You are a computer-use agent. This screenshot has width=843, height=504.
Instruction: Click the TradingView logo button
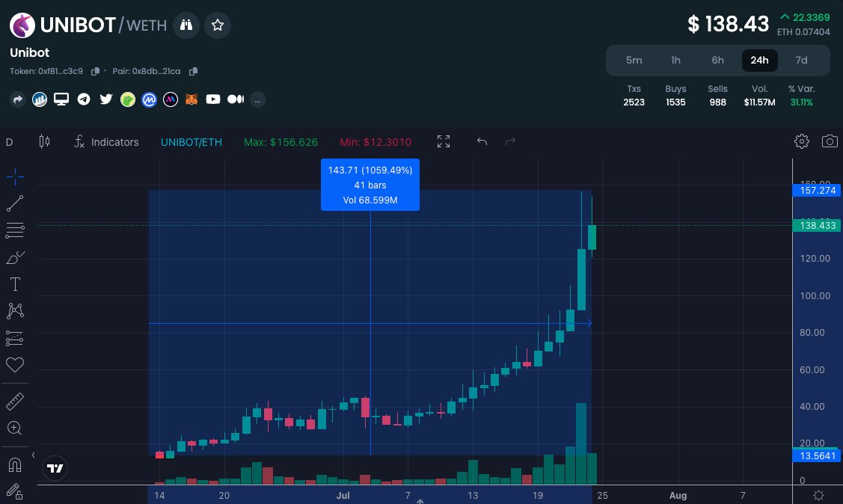(x=55, y=469)
